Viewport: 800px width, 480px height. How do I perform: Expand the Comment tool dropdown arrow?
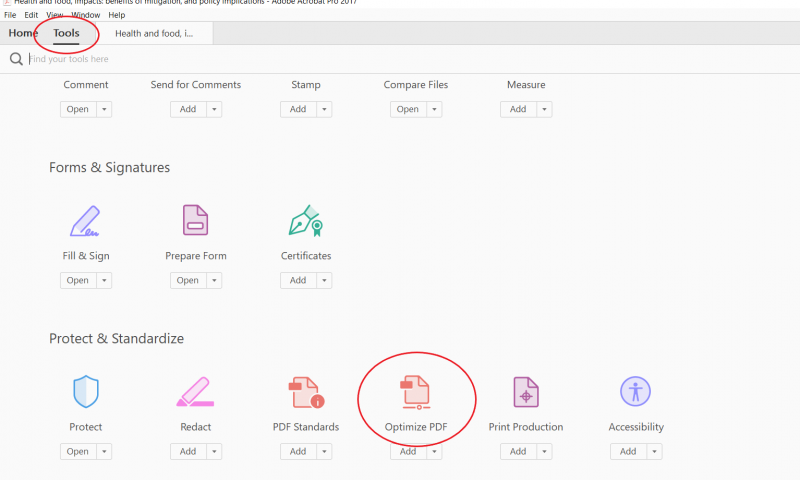coord(104,109)
